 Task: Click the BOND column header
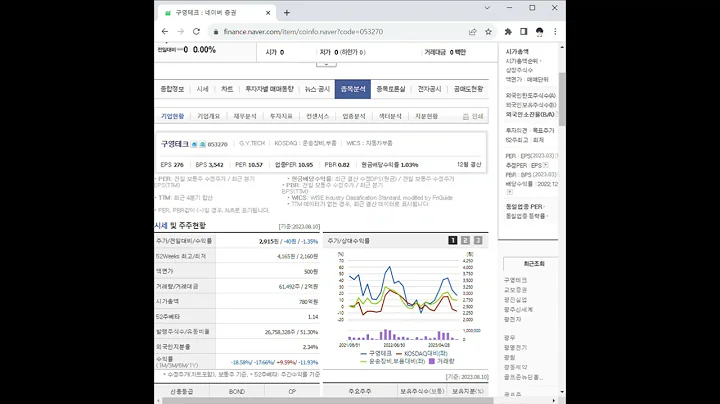coord(237,392)
